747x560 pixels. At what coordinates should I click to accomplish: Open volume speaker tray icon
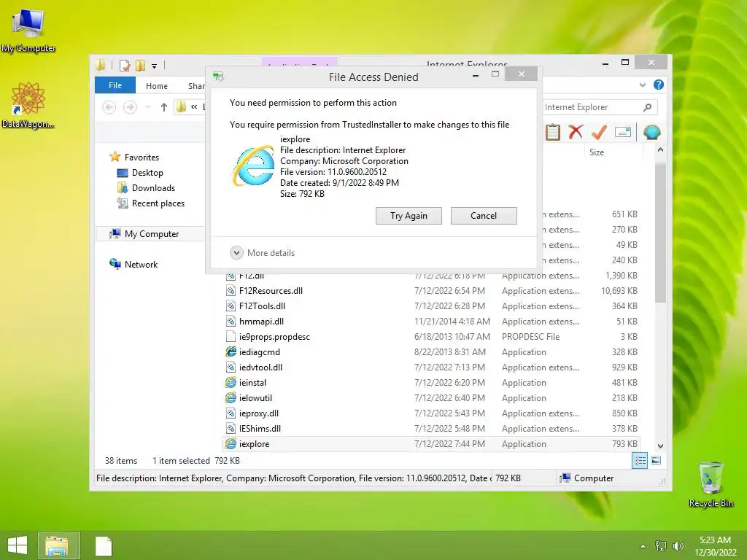click(x=678, y=546)
